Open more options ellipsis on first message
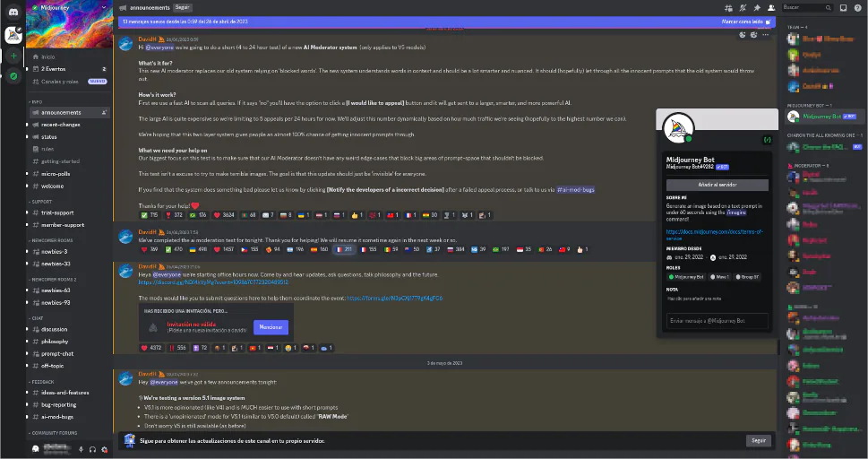This screenshot has height=459, width=868. click(766, 35)
